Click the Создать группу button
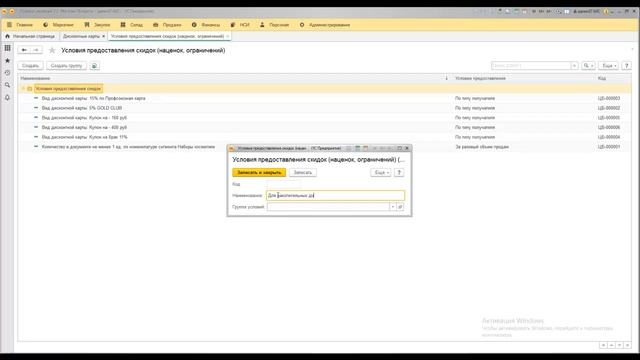 [x=67, y=66]
